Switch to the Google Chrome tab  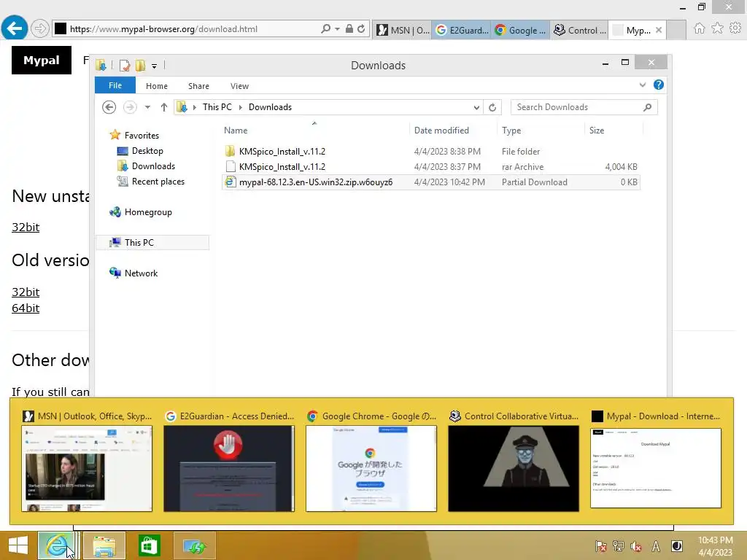(x=520, y=30)
